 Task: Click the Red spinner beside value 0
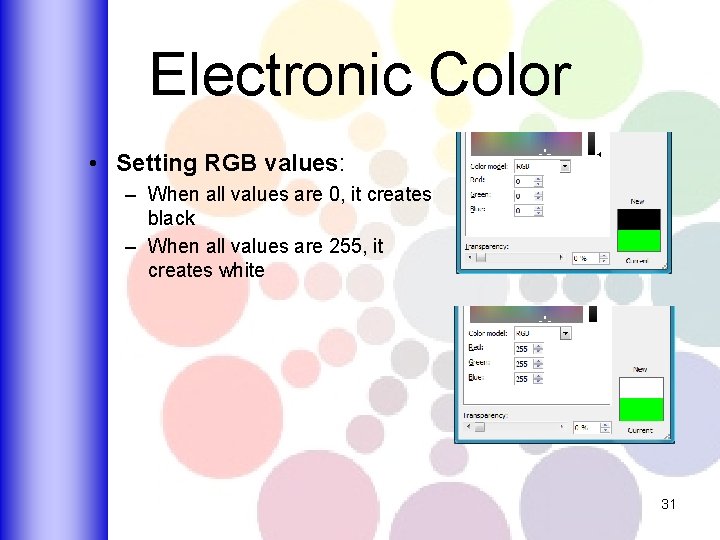[x=539, y=181]
